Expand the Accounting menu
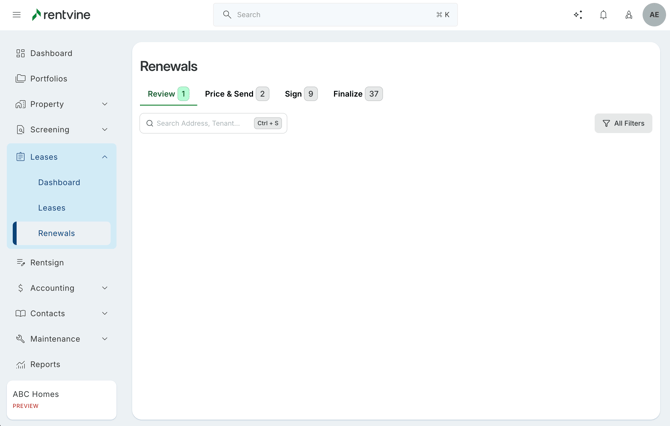The width and height of the screenshot is (670, 426). click(x=105, y=288)
